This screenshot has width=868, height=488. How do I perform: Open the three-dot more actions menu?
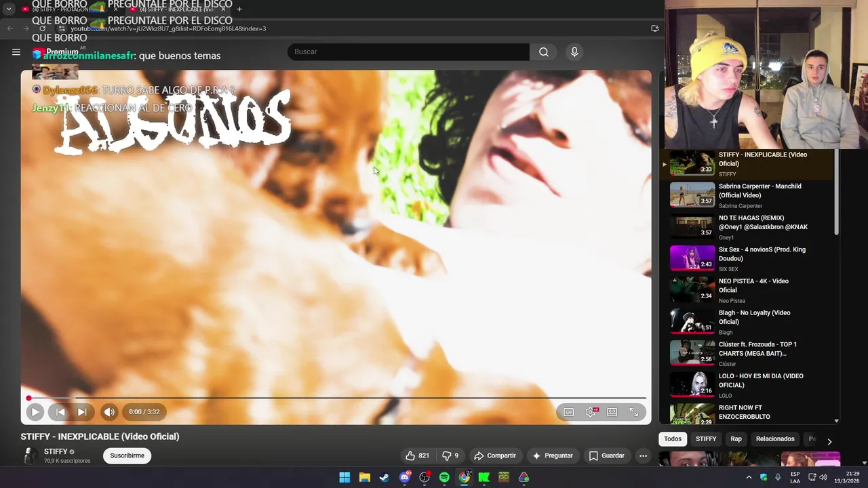click(x=643, y=455)
